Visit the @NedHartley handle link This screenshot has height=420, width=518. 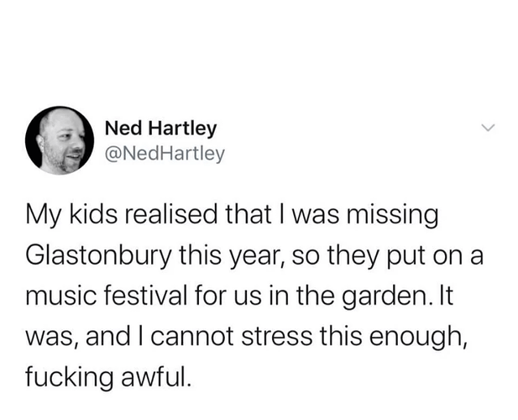pos(164,153)
